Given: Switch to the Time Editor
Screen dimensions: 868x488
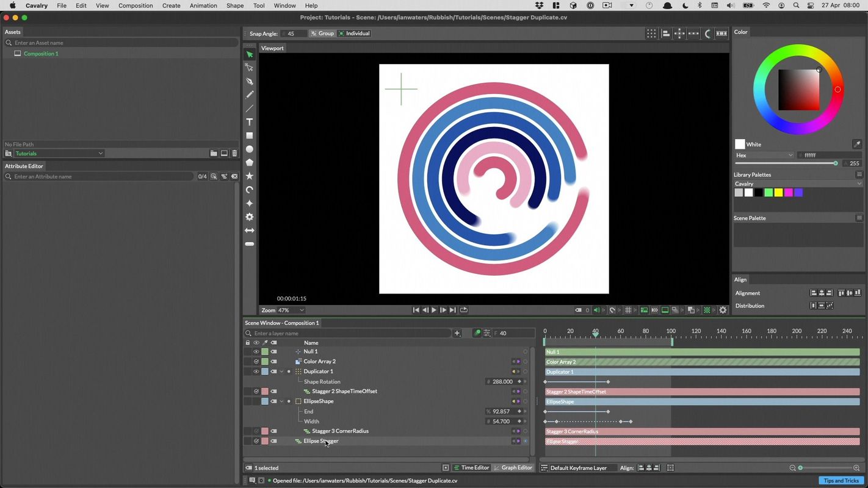Looking at the screenshot, I should 471,468.
